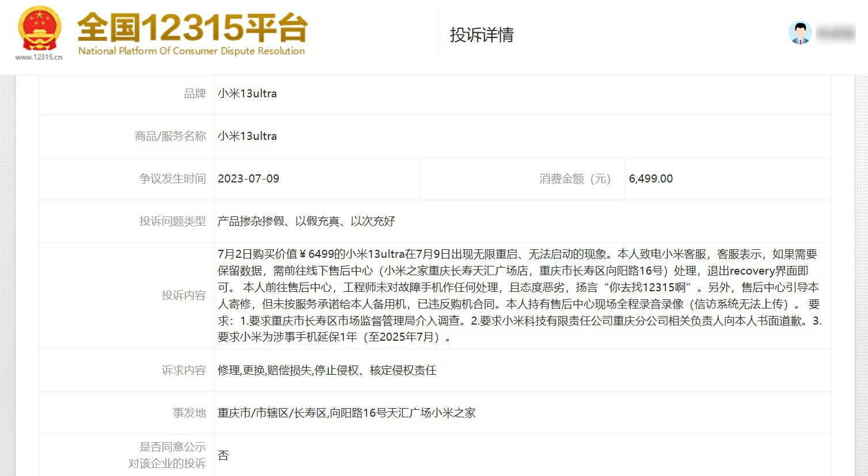Select the dispute date 2023-07-09
Image resolution: width=868 pixels, height=476 pixels.
(x=248, y=178)
